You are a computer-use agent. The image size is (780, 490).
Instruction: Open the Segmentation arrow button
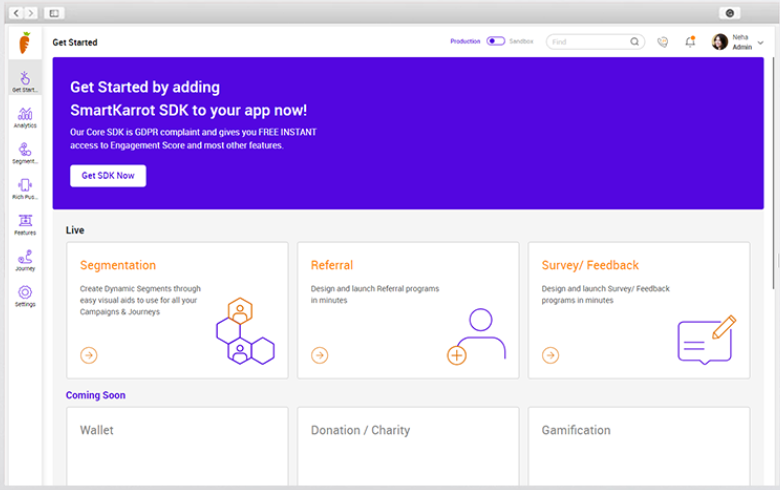[89, 355]
